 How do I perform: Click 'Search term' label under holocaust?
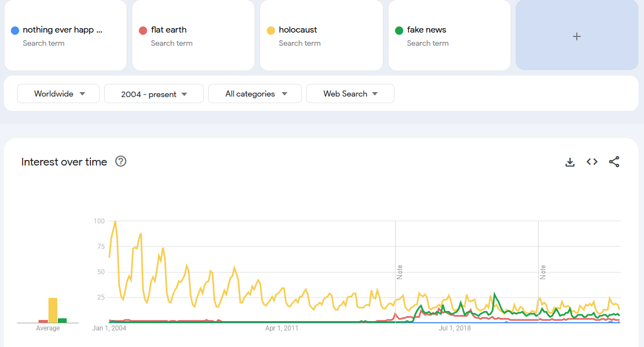pyautogui.click(x=300, y=43)
